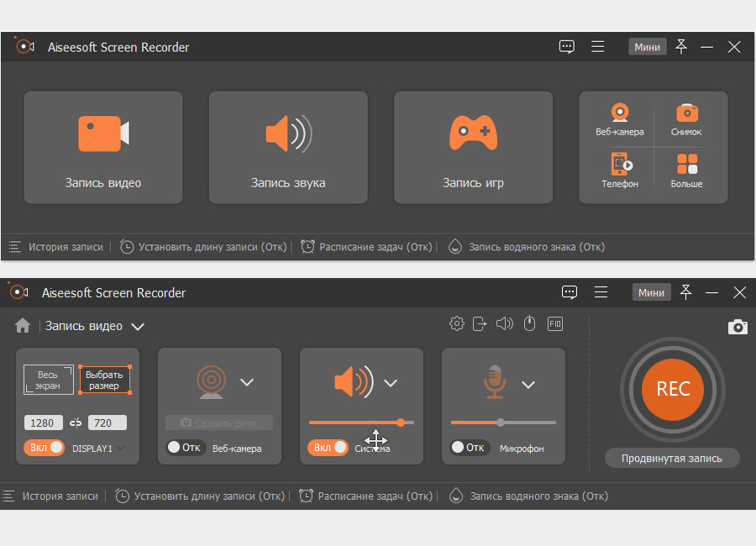This screenshot has width=756, height=546.
Task: Select Весь экран full screen option
Action: [x=48, y=380]
